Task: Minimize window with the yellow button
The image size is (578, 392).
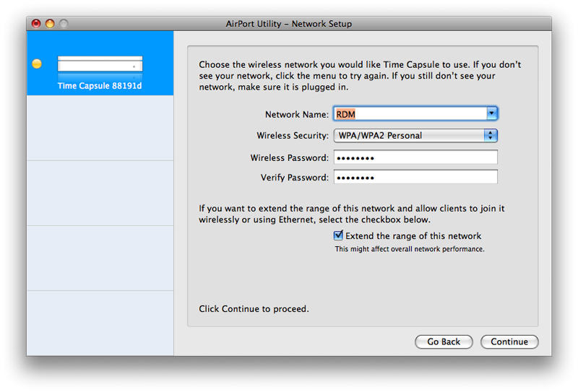Action: (x=50, y=24)
